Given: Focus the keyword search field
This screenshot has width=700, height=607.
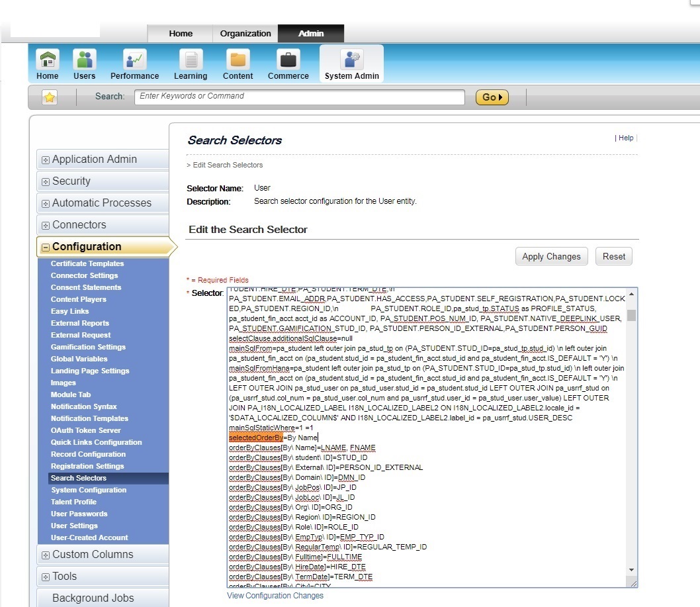Looking at the screenshot, I should coord(300,97).
